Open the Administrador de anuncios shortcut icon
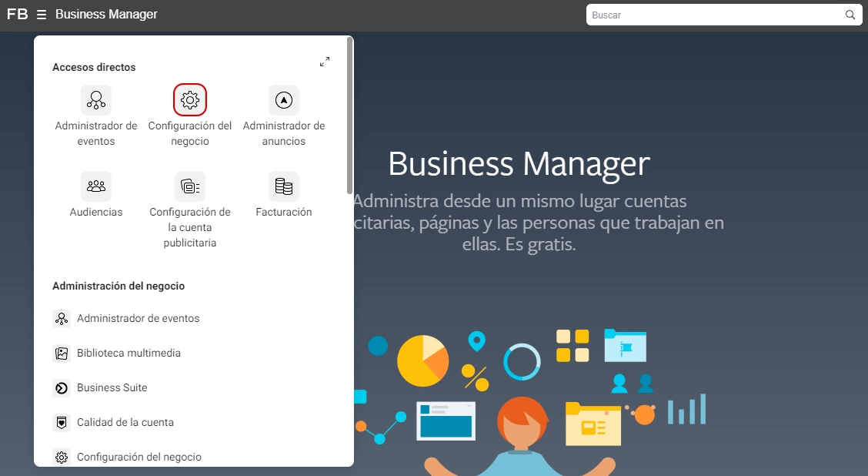868x476 pixels. [284, 100]
